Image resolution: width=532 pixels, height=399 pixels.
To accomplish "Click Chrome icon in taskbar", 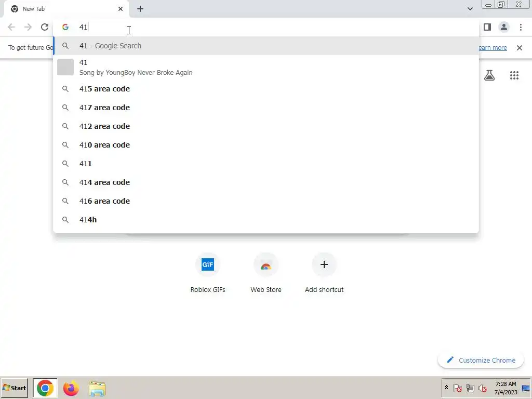I will coord(45,388).
